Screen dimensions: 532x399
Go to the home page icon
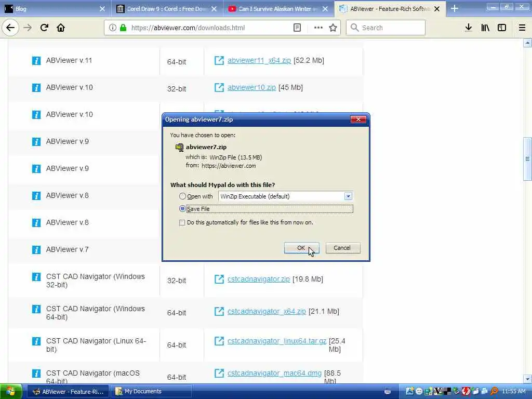point(61,28)
